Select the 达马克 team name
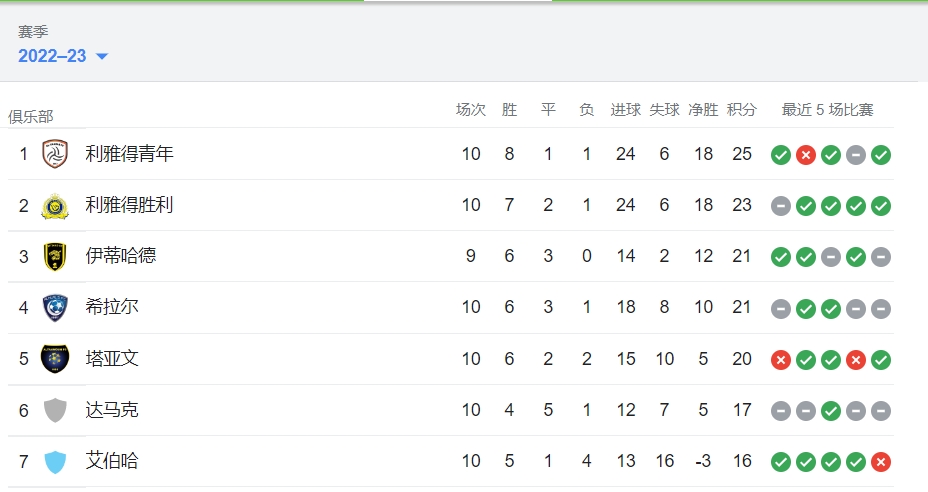The height and width of the screenshot is (492, 928). 112,410
